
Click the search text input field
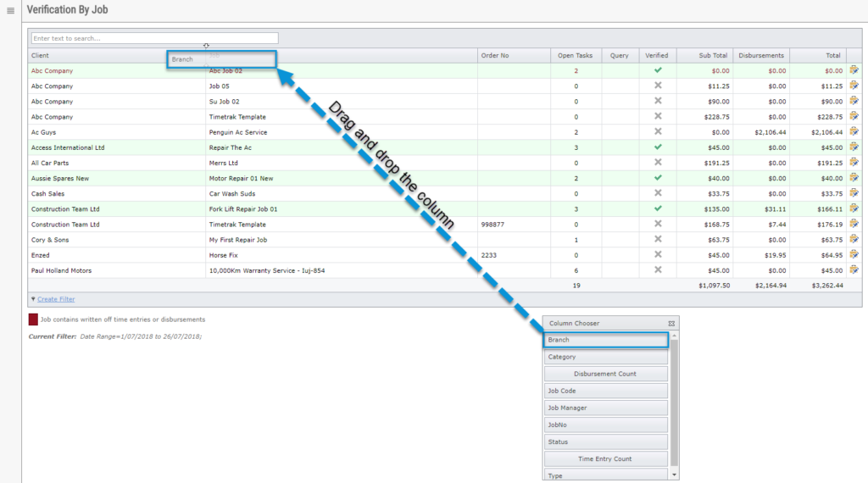pyautogui.click(x=154, y=38)
